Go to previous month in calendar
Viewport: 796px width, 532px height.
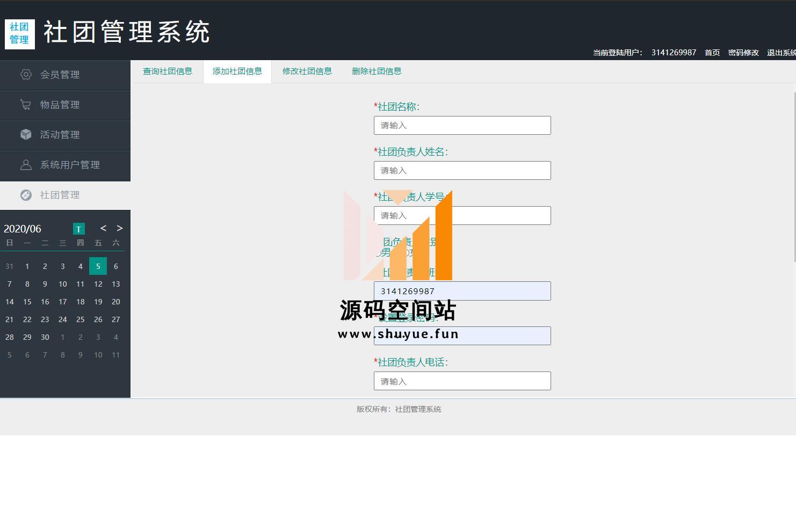[x=103, y=228]
